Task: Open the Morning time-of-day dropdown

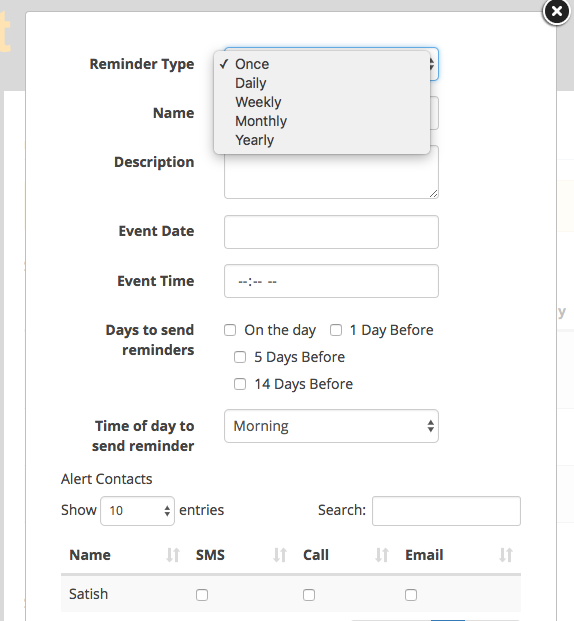Action: pyautogui.click(x=331, y=426)
